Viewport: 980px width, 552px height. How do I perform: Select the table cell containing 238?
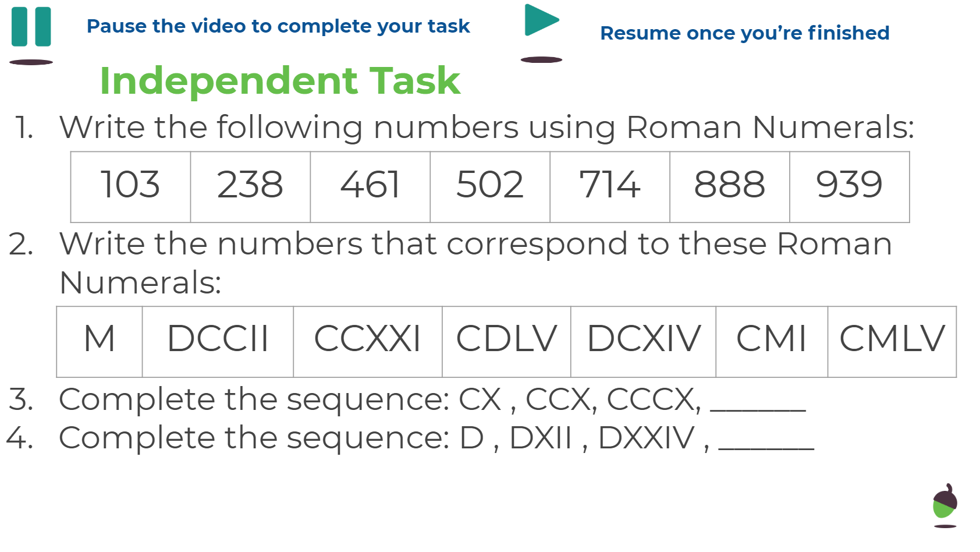pos(251,187)
